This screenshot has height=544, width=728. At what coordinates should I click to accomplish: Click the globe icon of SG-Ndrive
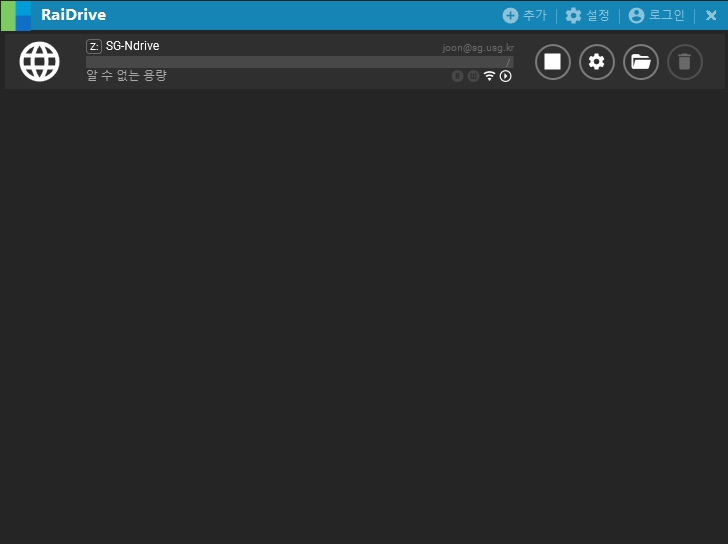coord(39,61)
